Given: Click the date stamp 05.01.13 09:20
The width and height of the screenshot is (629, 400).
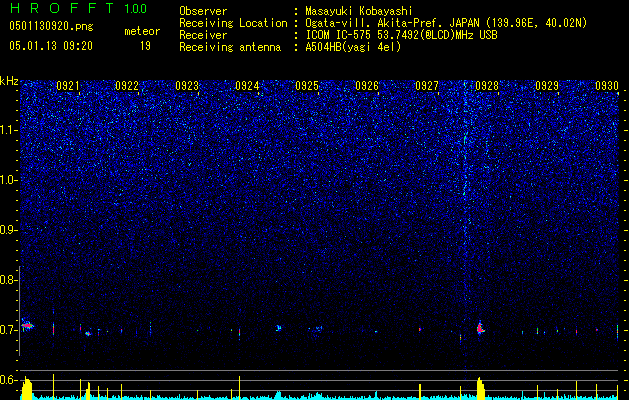Looking at the screenshot, I should tap(51, 46).
